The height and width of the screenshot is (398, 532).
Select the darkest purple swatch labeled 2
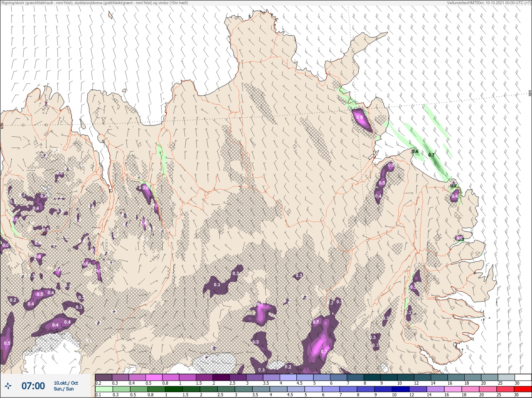tap(221, 377)
